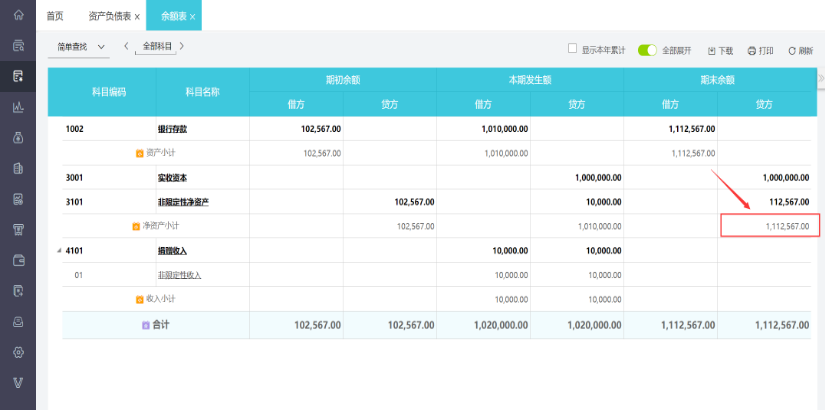
Task: Collapse the 4101 row triangle
Action: 59,251
